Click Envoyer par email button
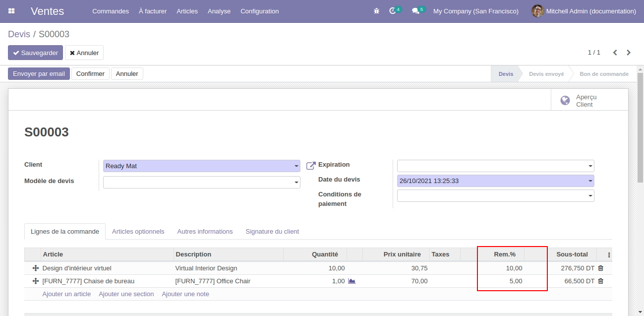The height and width of the screenshot is (316, 644). [39, 74]
